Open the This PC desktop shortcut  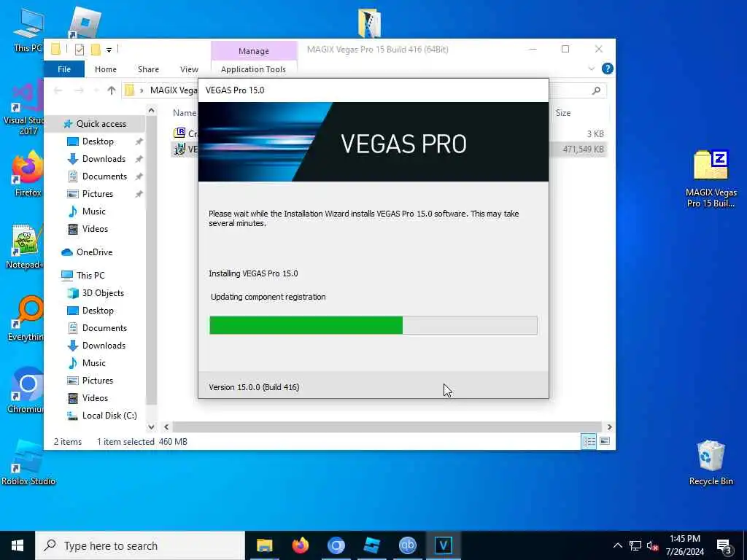(x=28, y=28)
